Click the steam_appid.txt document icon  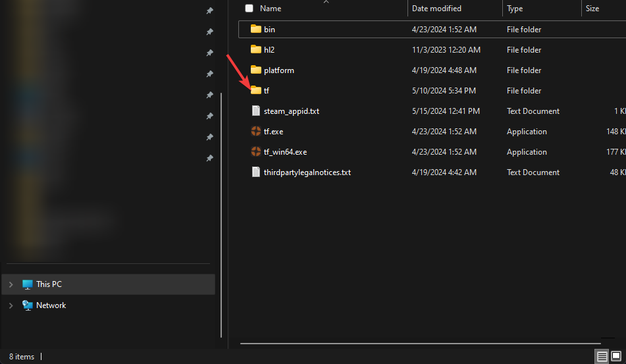256,111
